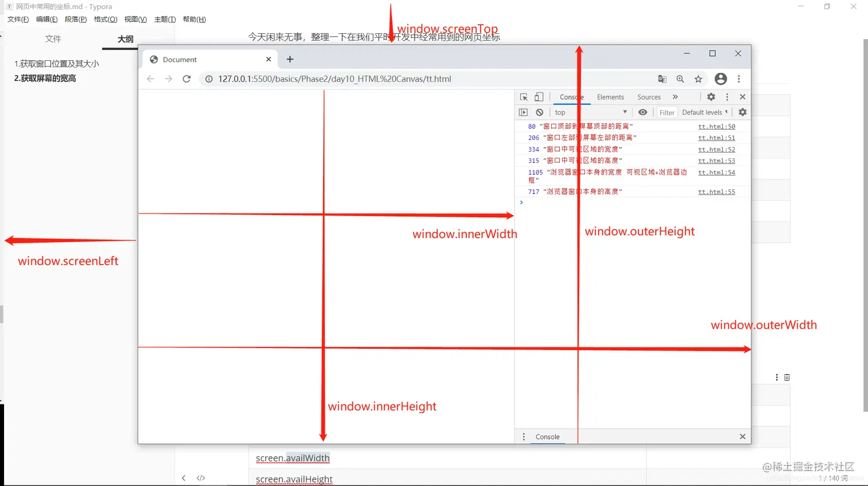Click the translate page icon

662,79
